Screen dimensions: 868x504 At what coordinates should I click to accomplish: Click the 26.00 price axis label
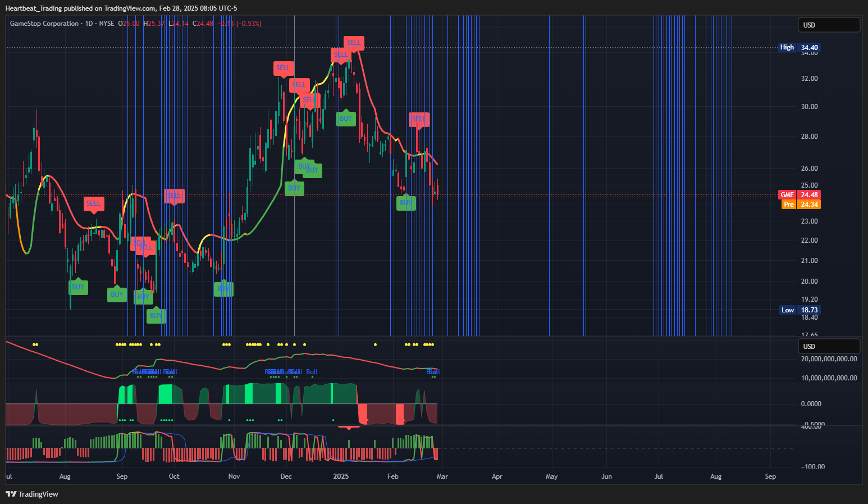(809, 169)
